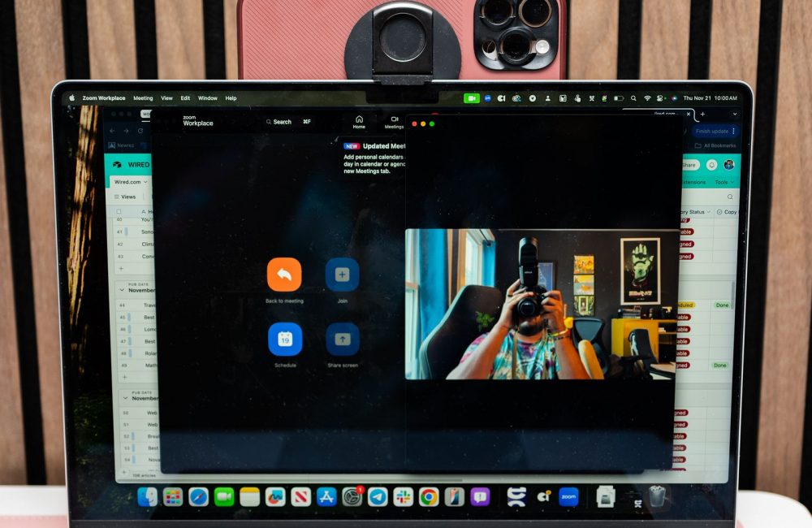812x528 pixels.
Task: Click the Finish update button in Chrome
Action: click(715, 131)
